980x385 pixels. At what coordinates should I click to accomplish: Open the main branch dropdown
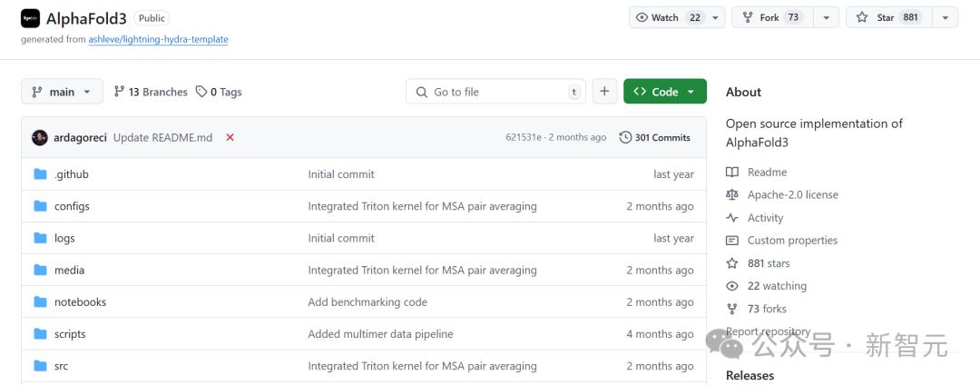tap(62, 92)
